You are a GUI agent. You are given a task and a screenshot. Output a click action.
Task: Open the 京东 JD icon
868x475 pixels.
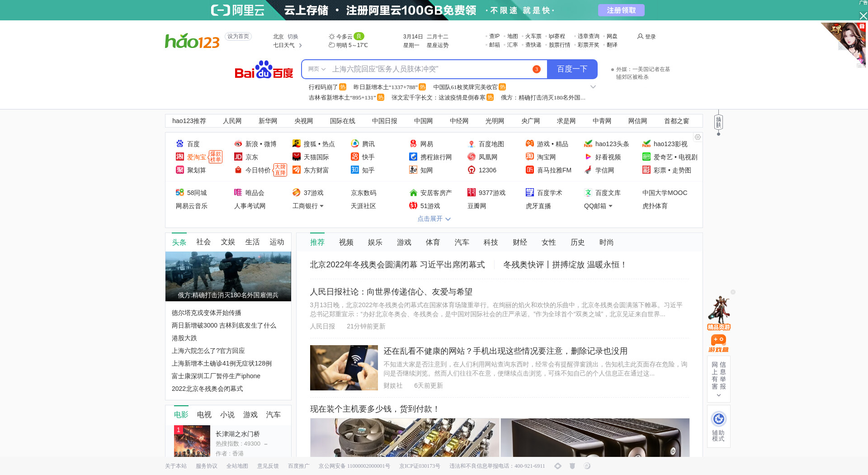238,157
